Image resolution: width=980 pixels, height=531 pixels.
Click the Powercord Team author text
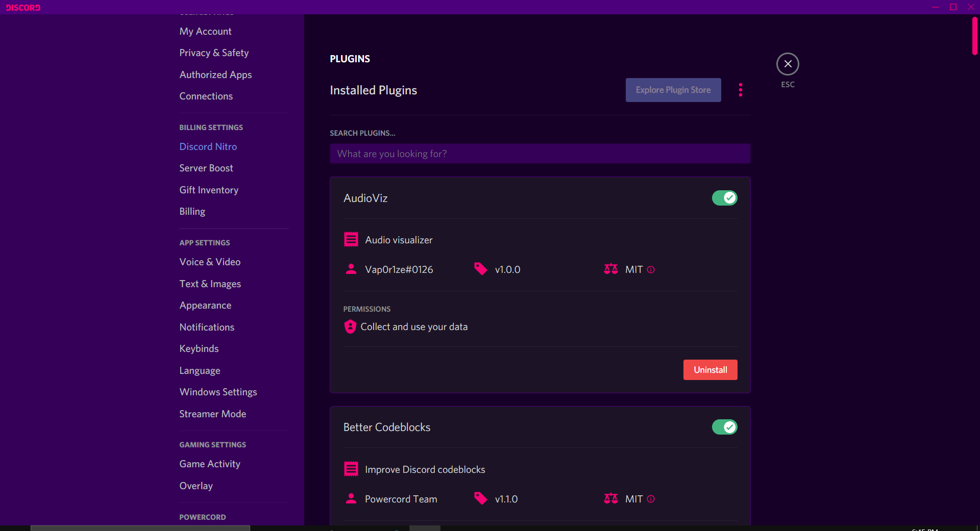click(401, 499)
